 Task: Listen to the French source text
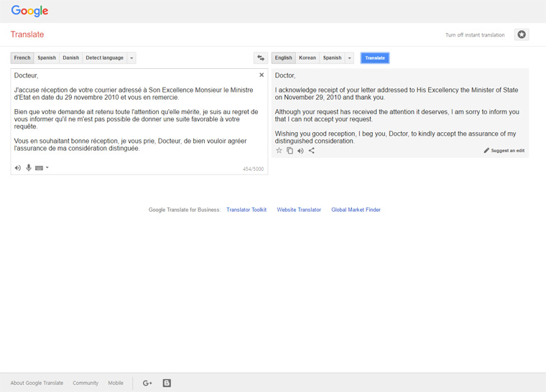click(18, 168)
